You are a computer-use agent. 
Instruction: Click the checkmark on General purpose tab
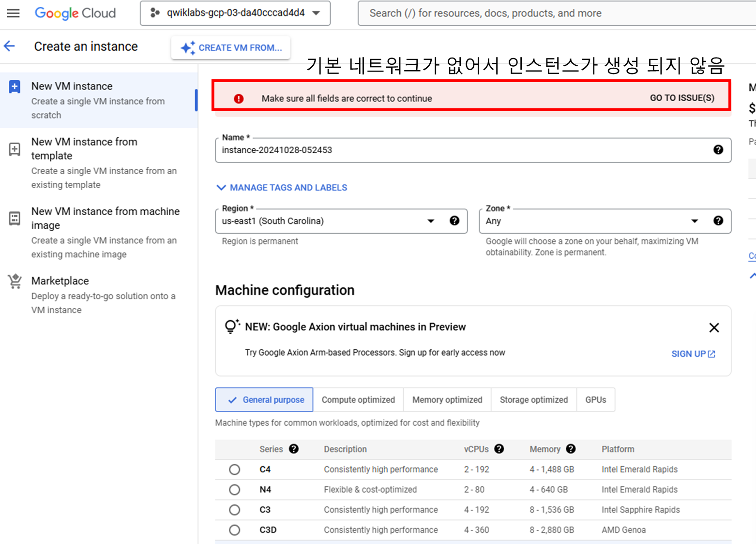click(x=232, y=400)
